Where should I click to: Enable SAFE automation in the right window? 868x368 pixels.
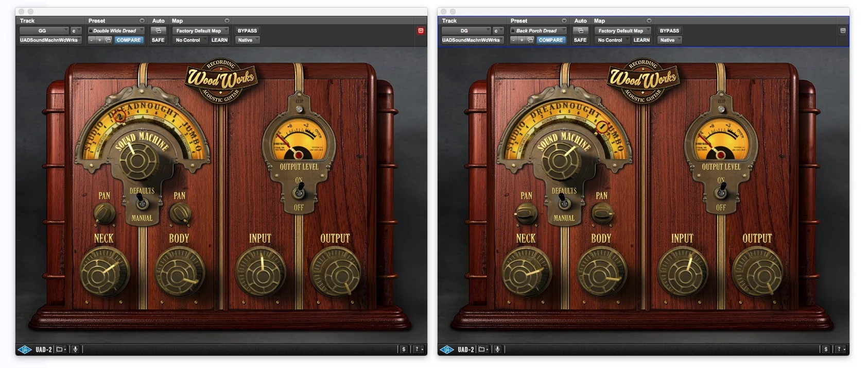580,40
